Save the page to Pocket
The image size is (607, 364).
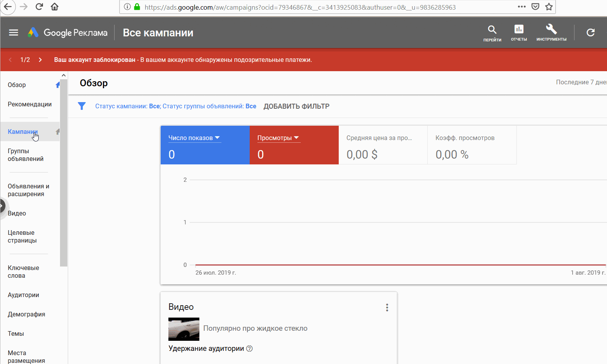535,7
